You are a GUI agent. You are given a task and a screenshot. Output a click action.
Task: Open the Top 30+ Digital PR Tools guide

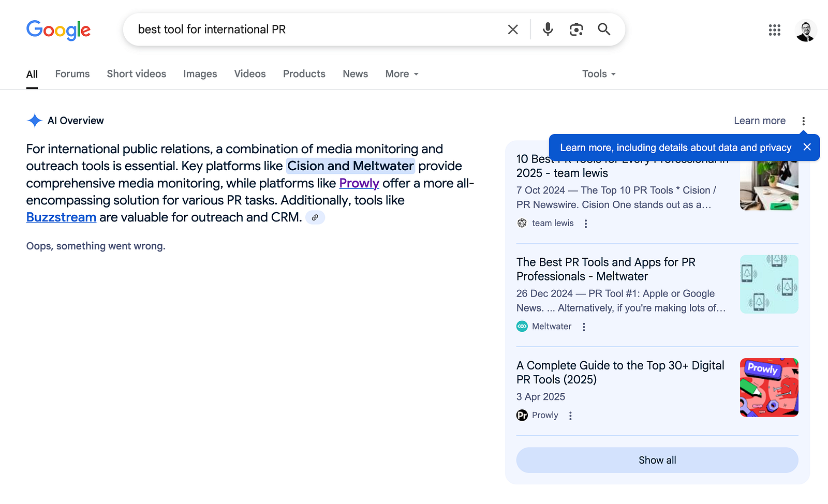tap(620, 373)
